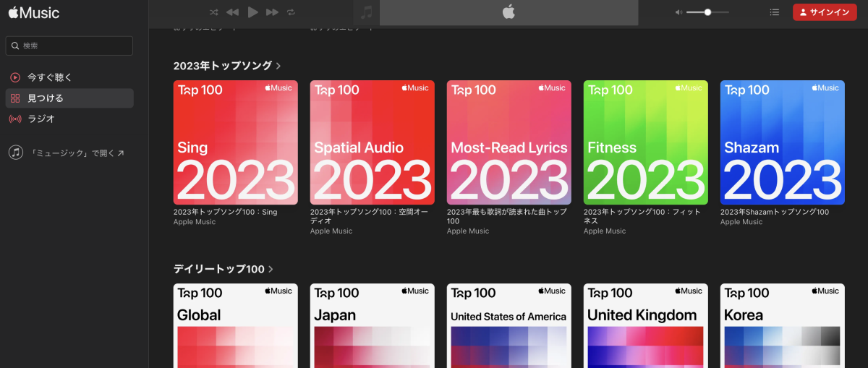This screenshot has height=368, width=868.
Task: Focus the 検索 search field
Action: coord(69,46)
